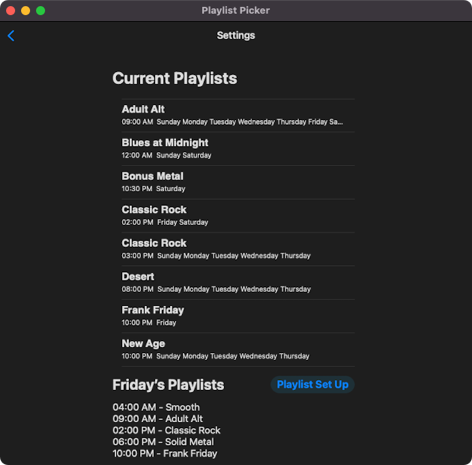Click the Playlist Picker window title
Image resolution: width=472 pixels, height=465 pixels.
[x=236, y=11]
